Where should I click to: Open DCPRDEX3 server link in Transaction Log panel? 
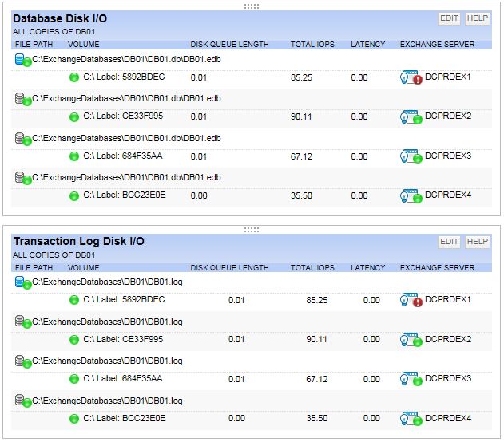point(448,378)
